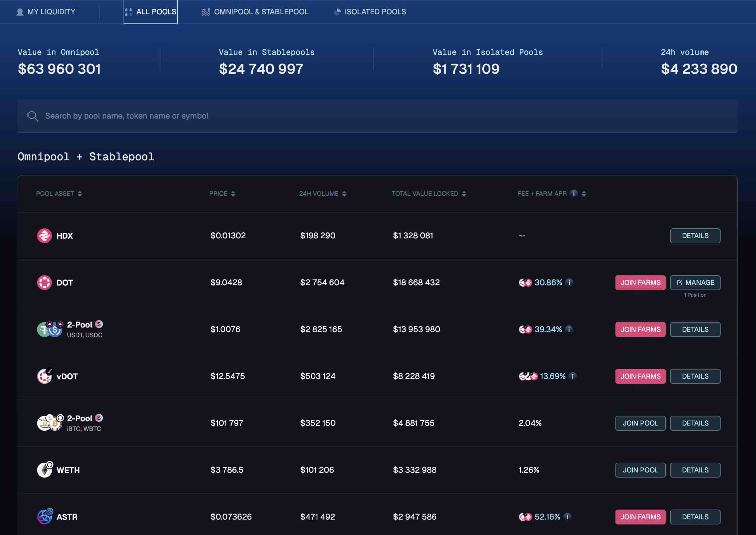Click DOT APR value 30.86%
Viewport: 756px width, 535px height.
point(548,282)
